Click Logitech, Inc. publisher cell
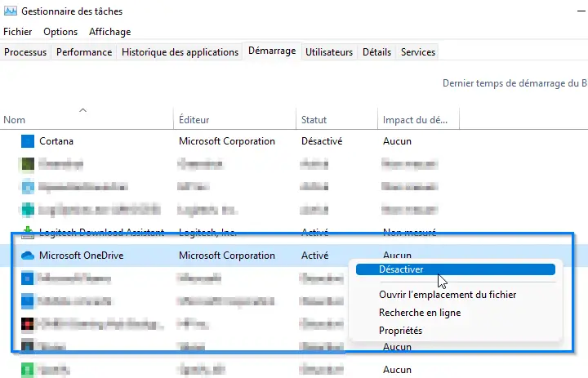Image resolution: width=588 pixels, height=378 pixels. tap(207, 233)
